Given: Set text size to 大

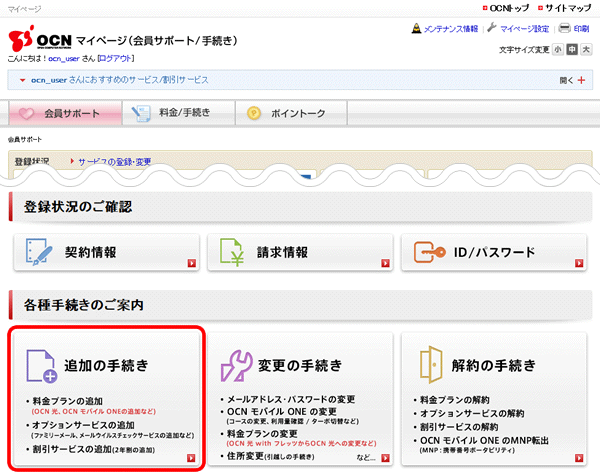Looking at the screenshot, I should pyautogui.click(x=586, y=50).
